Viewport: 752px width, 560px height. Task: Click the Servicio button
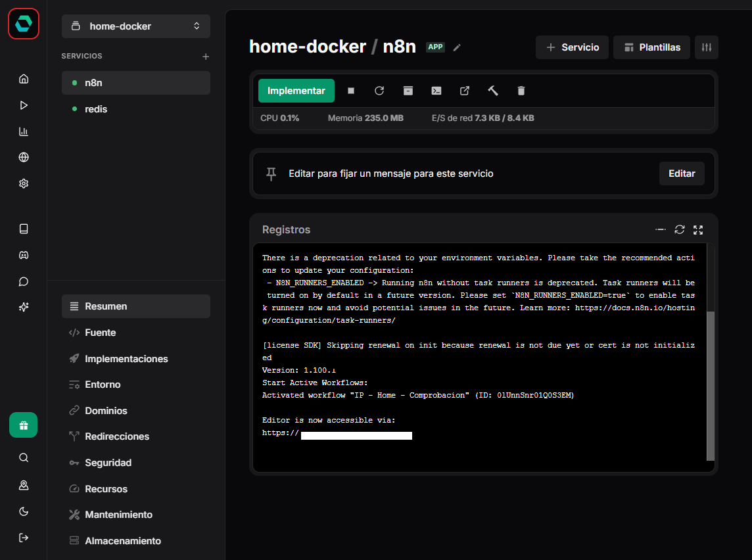coord(572,47)
